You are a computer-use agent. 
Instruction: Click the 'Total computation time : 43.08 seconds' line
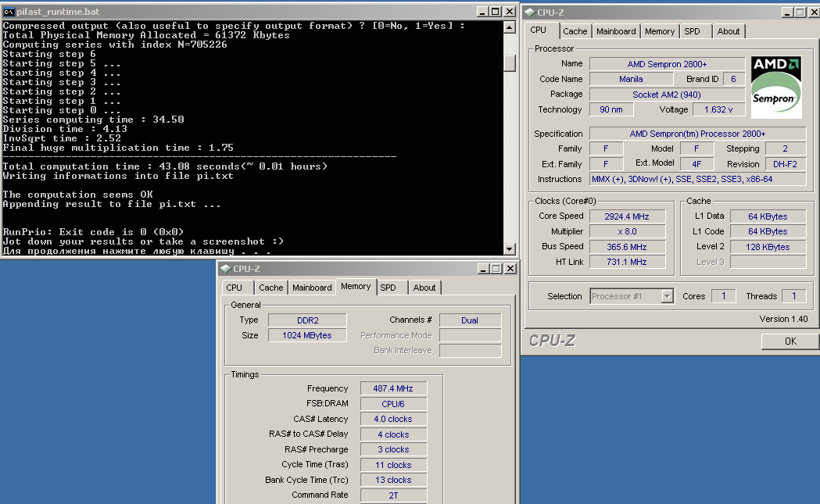[x=165, y=166]
